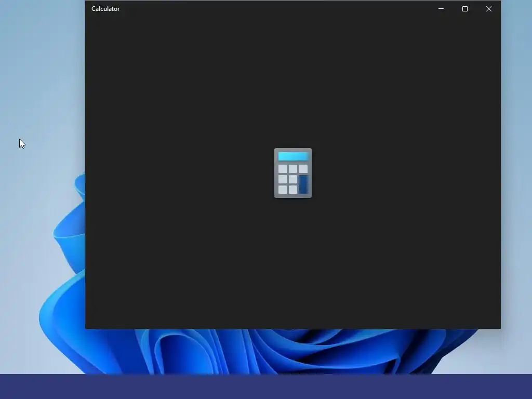Minimize the Calculator window
532x399 pixels.
(x=441, y=9)
